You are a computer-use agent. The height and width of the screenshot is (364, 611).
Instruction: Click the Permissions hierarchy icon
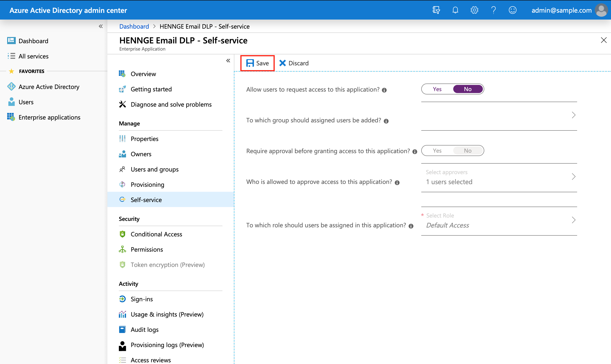[x=122, y=249]
